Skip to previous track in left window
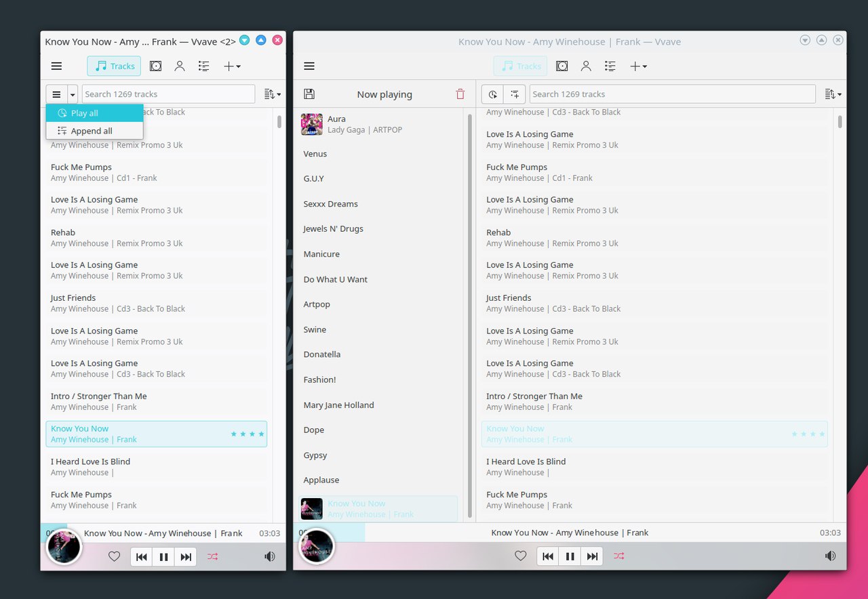 coord(141,556)
